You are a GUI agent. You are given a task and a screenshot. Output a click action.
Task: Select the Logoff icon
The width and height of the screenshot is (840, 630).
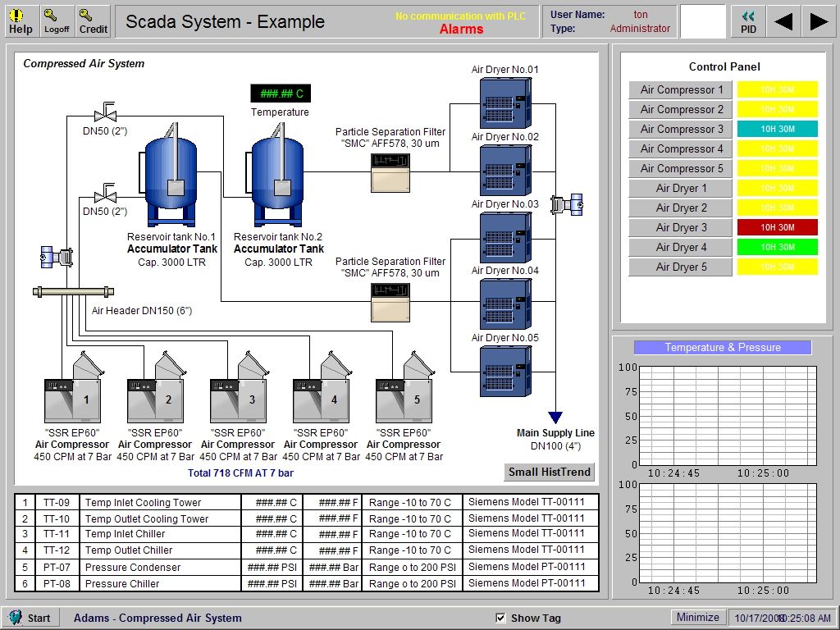point(56,20)
